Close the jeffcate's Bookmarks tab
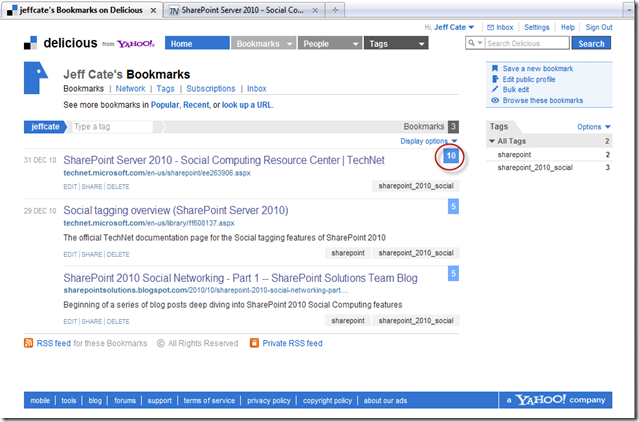 tap(153, 11)
